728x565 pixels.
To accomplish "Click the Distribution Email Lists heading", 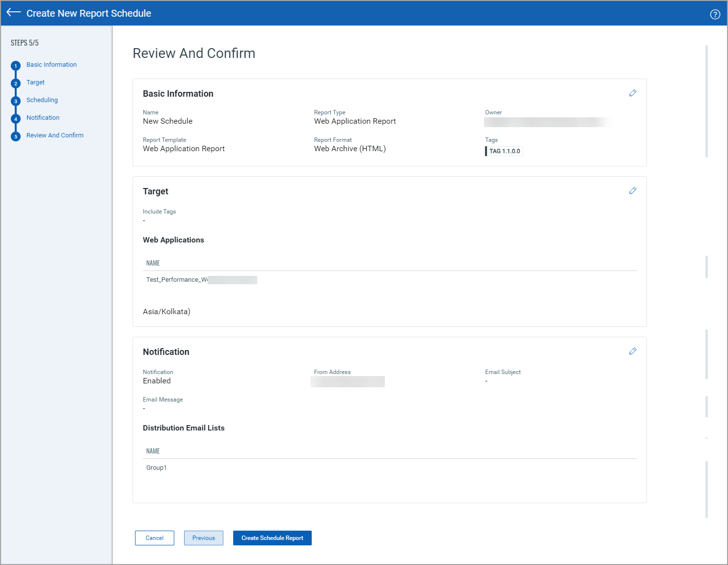I will tap(184, 428).
